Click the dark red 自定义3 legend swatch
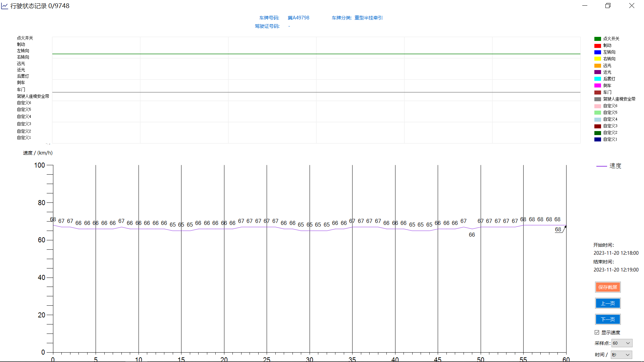 coord(598,126)
